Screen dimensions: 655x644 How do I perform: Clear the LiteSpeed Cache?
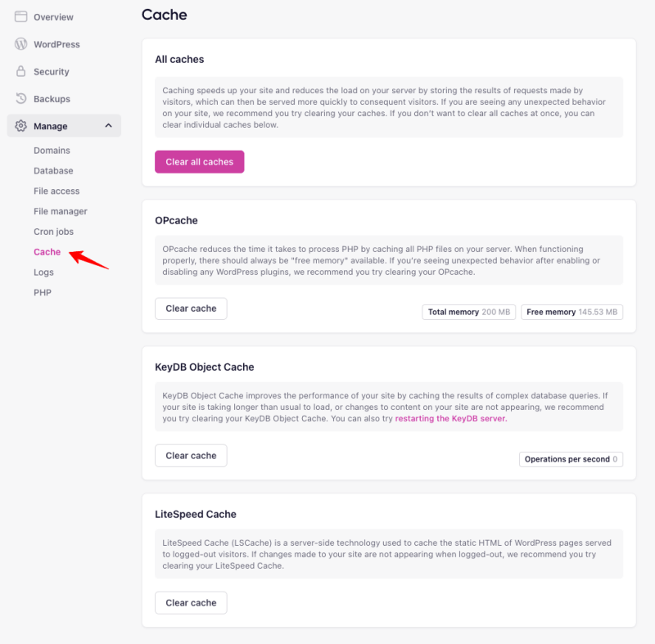click(x=191, y=602)
